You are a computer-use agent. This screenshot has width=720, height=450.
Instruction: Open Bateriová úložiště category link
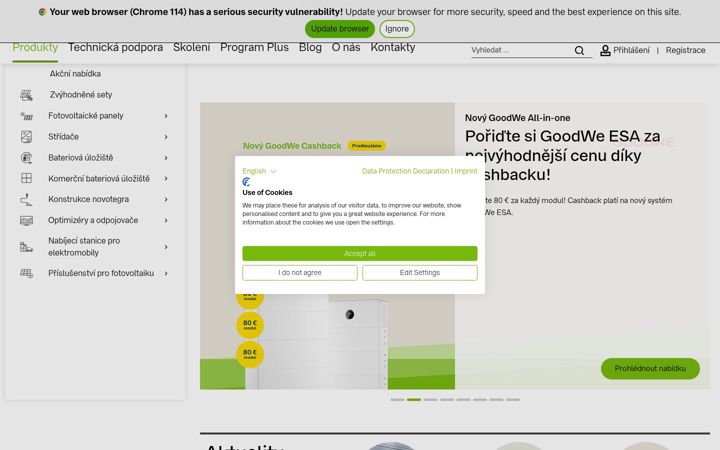tap(80, 158)
